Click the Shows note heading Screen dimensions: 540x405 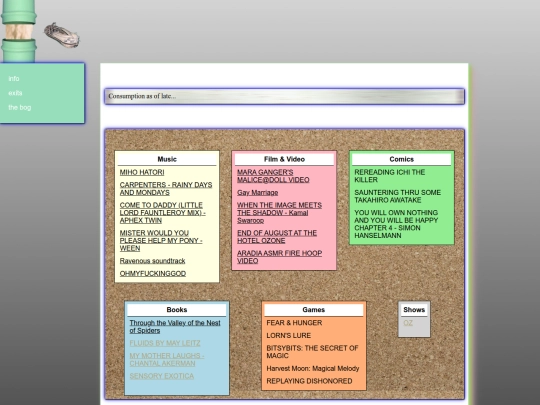tap(414, 310)
